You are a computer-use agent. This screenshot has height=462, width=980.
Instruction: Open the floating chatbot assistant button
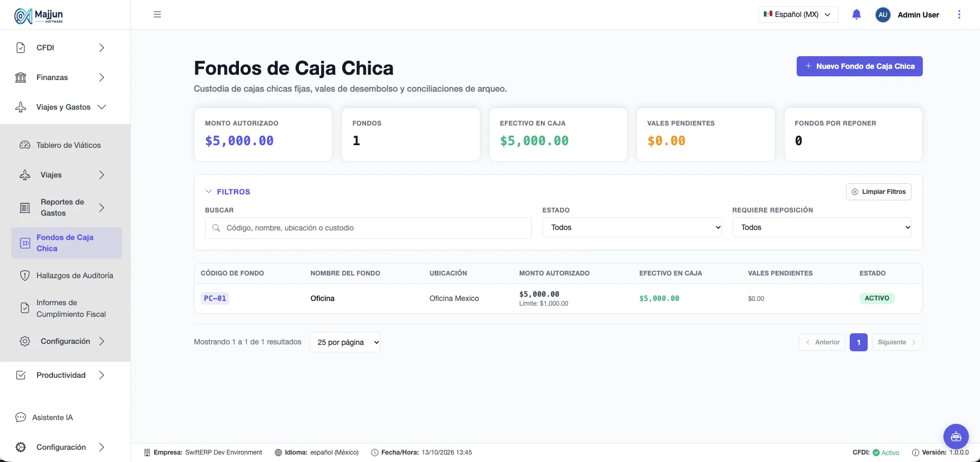(956, 437)
